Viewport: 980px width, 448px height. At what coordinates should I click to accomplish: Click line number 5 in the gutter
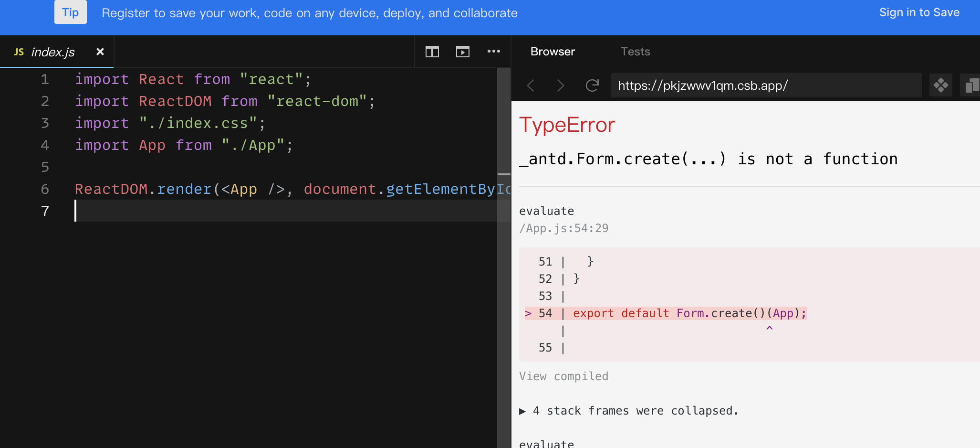[x=45, y=167]
